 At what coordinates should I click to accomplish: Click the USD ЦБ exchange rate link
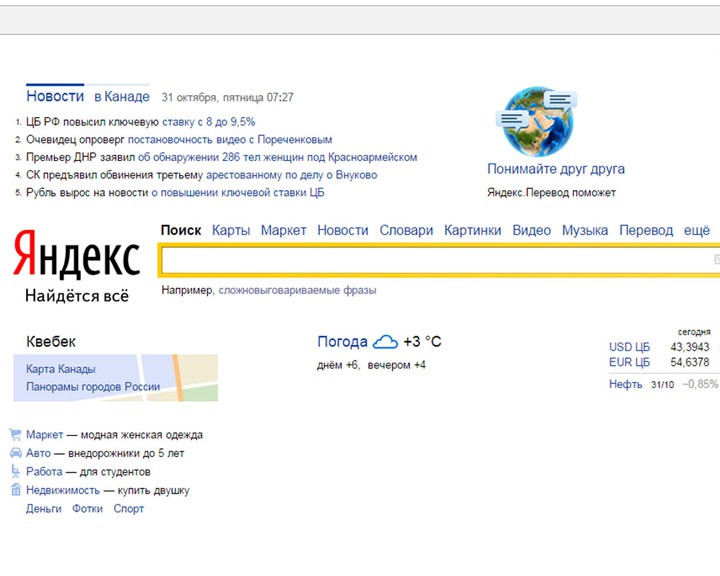[629, 347]
